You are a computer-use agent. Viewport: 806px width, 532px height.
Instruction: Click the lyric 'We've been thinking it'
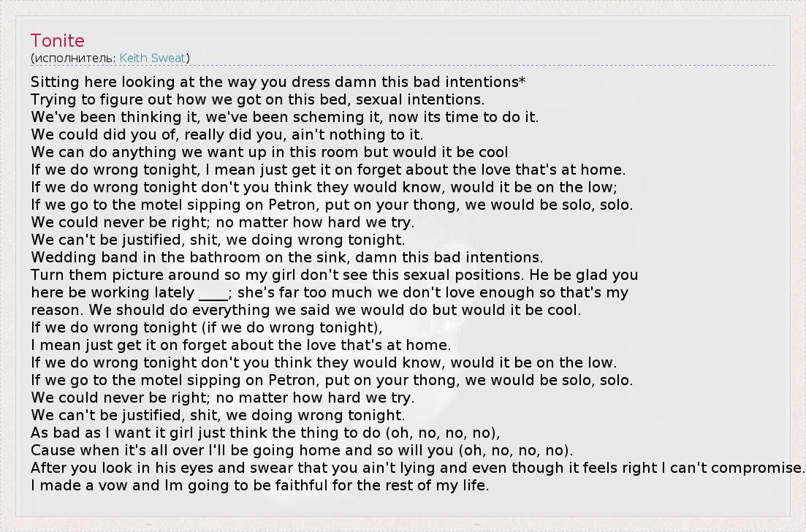click(284, 117)
